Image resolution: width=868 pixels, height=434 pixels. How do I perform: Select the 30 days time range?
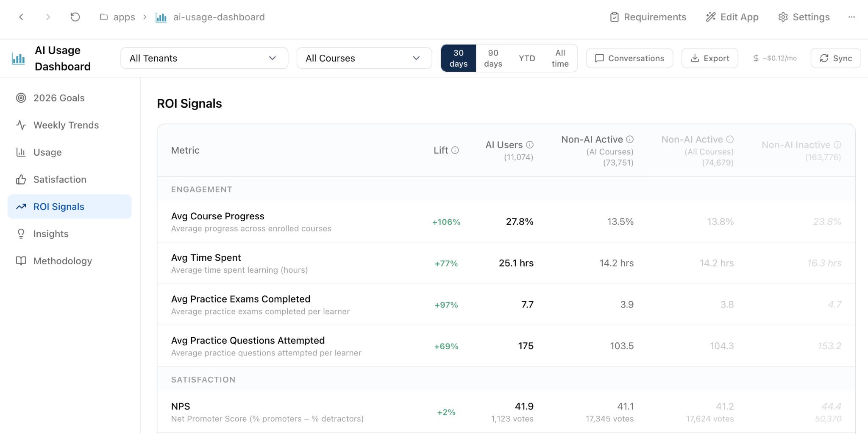[459, 58]
